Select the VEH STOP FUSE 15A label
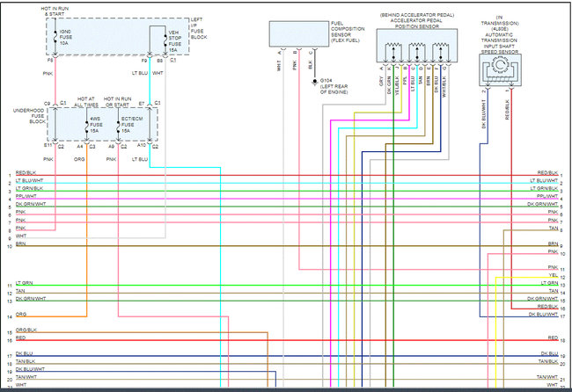This screenshot has width=572, height=392. (175, 40)
